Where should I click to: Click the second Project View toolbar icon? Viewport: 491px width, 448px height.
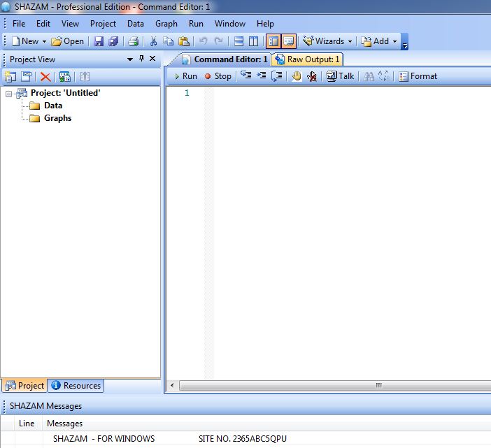coord(27,77)
